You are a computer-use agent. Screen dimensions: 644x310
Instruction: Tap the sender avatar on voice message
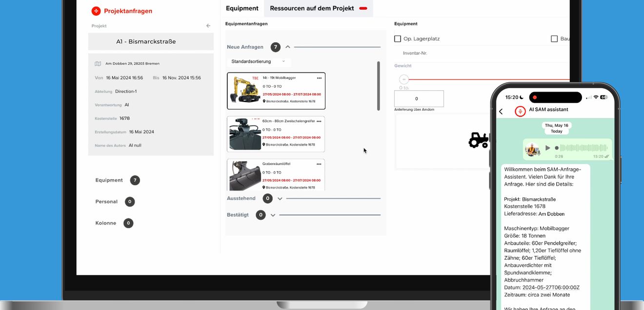click(x=532, y=150)
